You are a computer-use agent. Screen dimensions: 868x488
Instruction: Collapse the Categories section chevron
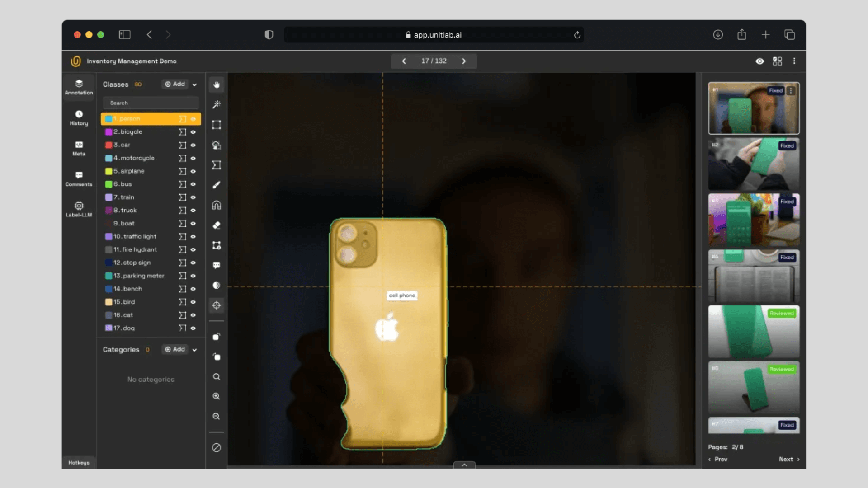coord(194,350)
